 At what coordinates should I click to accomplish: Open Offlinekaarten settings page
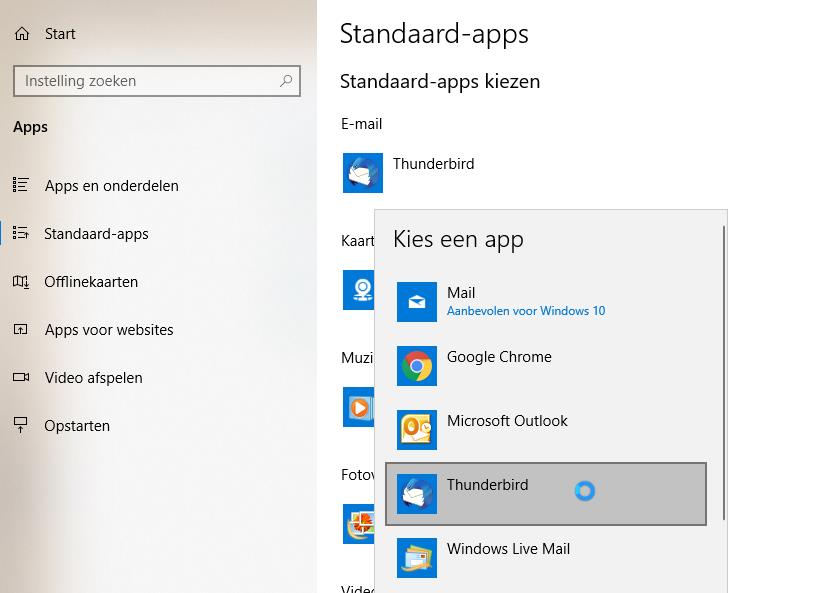pyautogui.click(x=91, y=282)
